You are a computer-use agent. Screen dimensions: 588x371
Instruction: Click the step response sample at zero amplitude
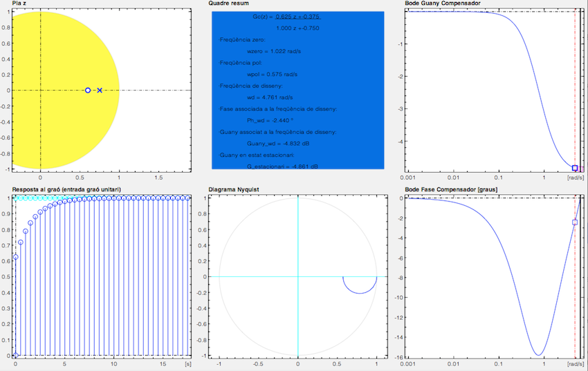tap(15, 355)
